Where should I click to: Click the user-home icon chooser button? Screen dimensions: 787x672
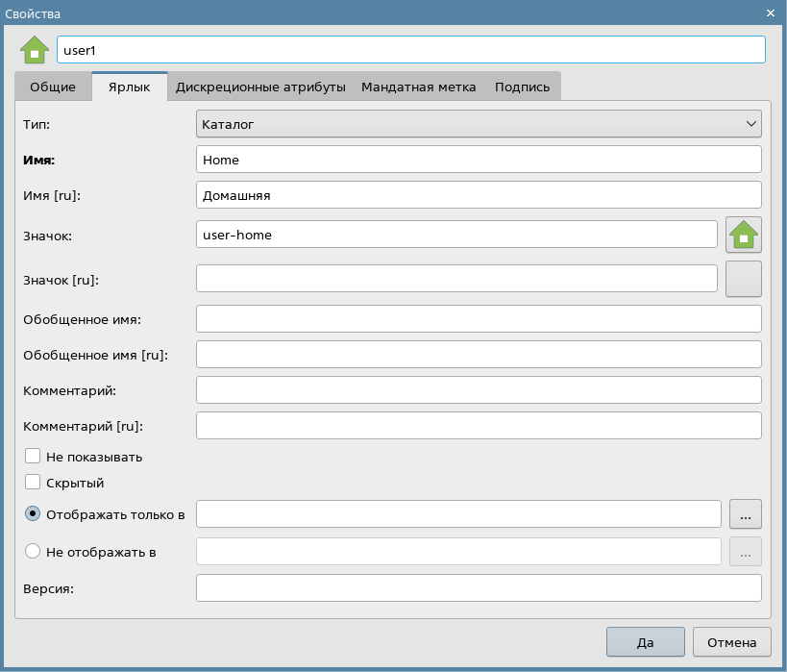[744, 234]
